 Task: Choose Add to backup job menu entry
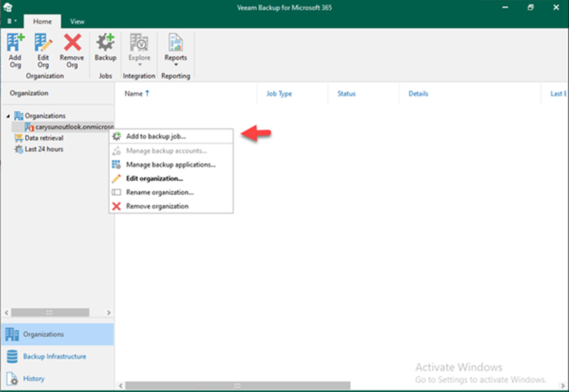(171, 136)
